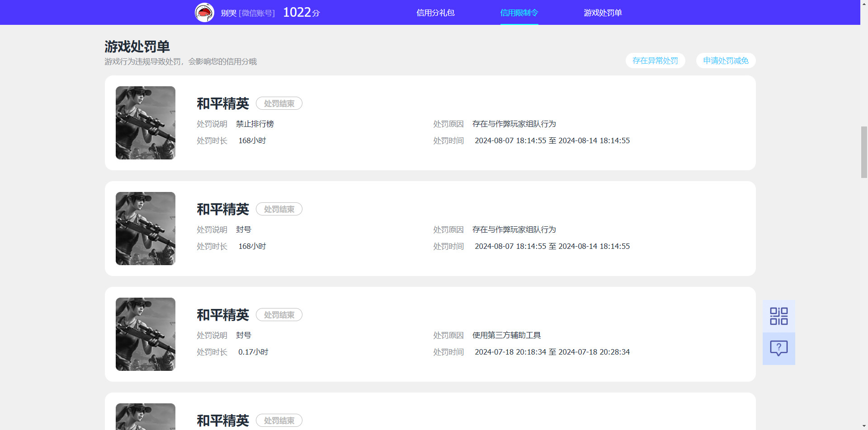Click 处罚结束 badge on 168小时 封号 record

click(x=279, y=209)
